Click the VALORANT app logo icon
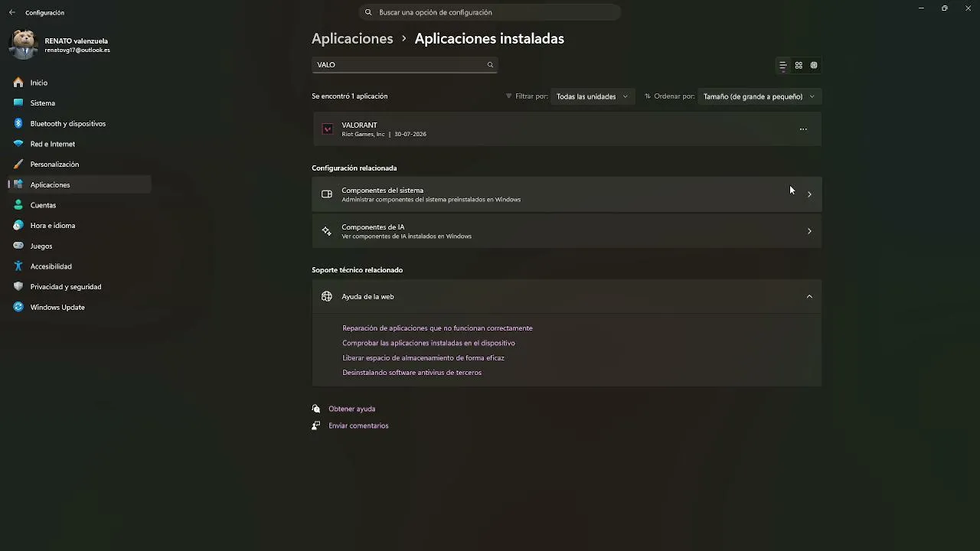This screenshot has height=551, width=980. coord(328,129)
